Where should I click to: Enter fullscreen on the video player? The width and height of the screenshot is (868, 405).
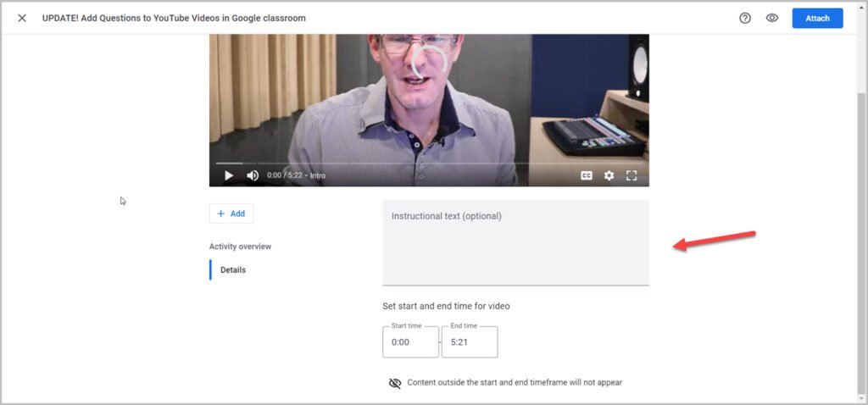coord(632,175)
